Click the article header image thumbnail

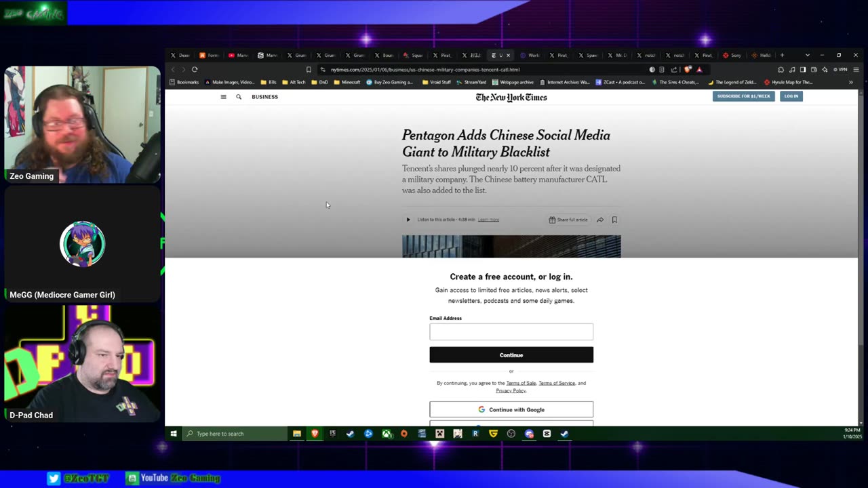click(x=511, y=247)
